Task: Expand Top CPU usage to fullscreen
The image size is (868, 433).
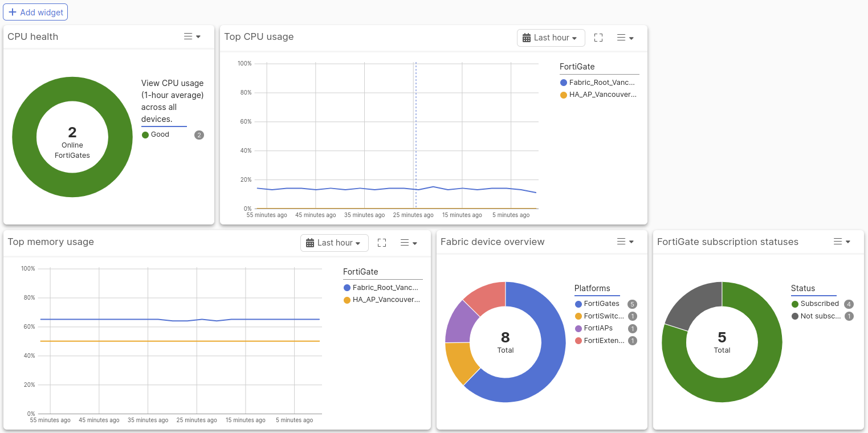Action: tap(598, 38)
